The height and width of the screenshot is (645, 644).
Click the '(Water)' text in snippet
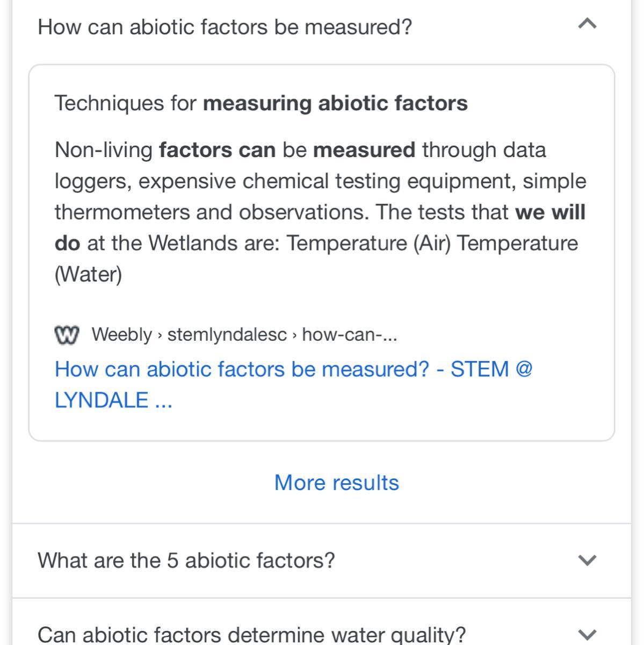click(x=88, y=274)
